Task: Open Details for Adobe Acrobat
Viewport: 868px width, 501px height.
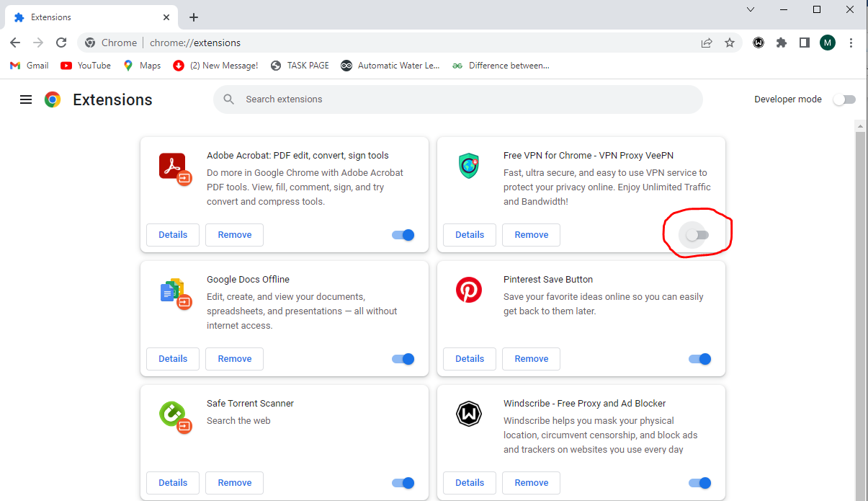Action: [173, 235]
